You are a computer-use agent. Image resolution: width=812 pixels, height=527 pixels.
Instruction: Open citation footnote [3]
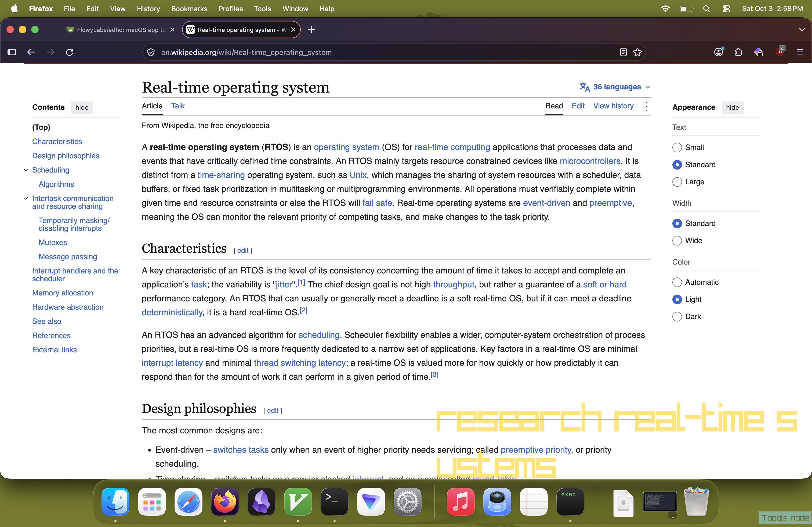tap(434, 375)
